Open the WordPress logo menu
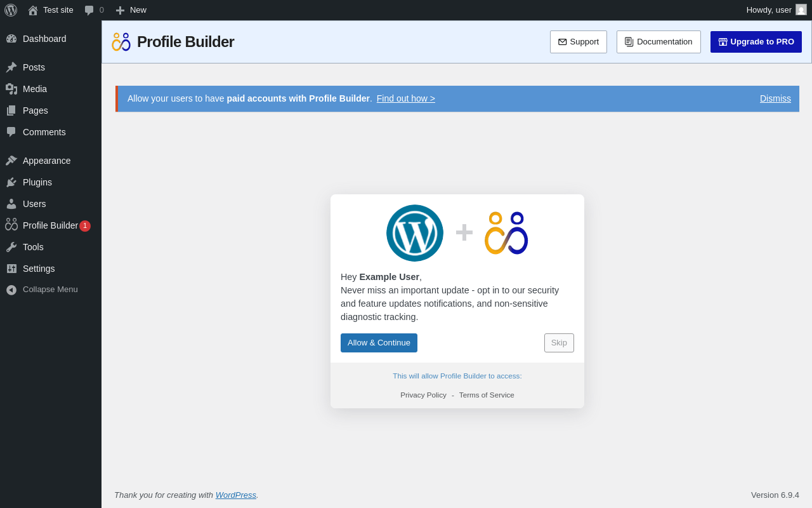The width and height of the screenshot is (812, 508). [11, 10]
